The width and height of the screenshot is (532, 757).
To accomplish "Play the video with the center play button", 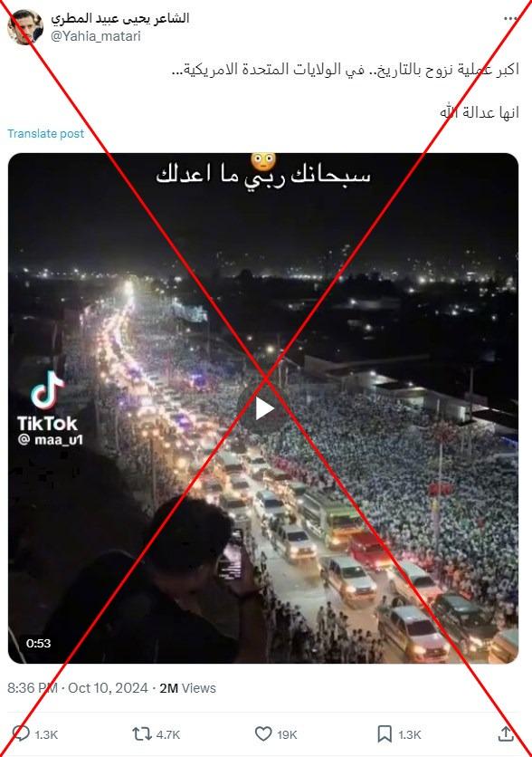I will 263,408.
